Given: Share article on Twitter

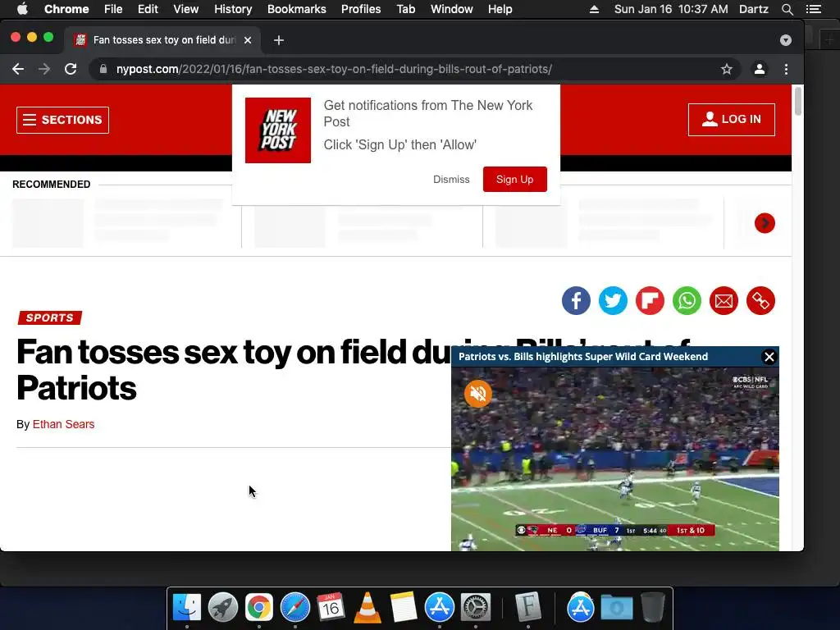Looking at the screenshot, I should (x=613, y=300).
